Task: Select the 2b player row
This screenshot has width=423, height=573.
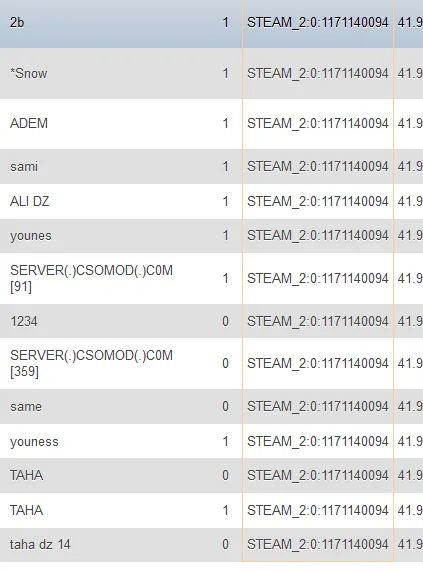Action: [212, 23]
